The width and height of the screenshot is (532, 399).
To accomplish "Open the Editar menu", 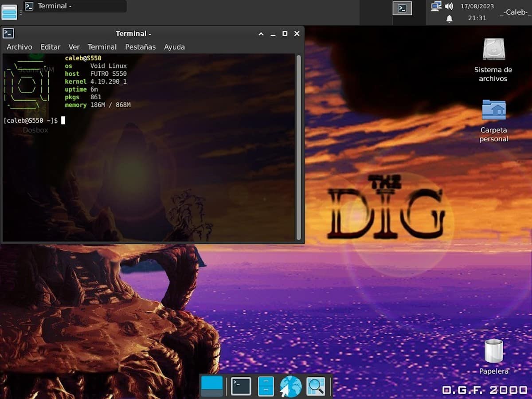I will (x=50, y=47).
